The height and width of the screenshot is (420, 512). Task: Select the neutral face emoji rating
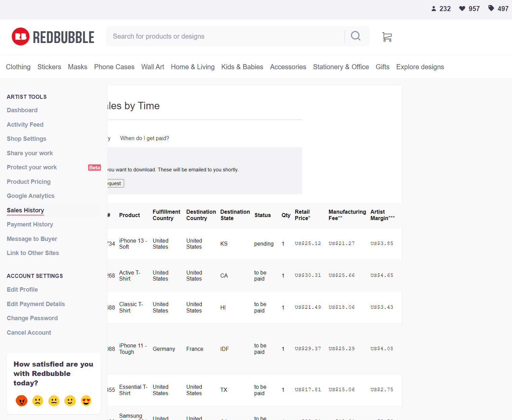coord(54,401)
